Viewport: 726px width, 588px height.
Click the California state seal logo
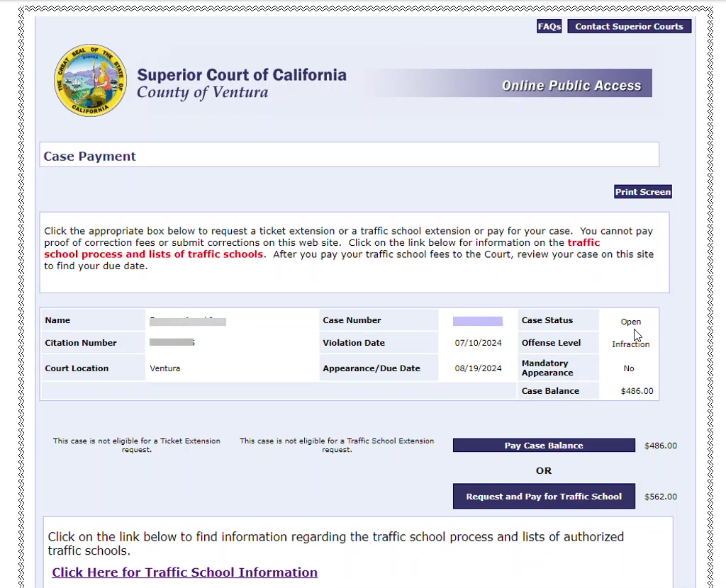tap(90, 80)
